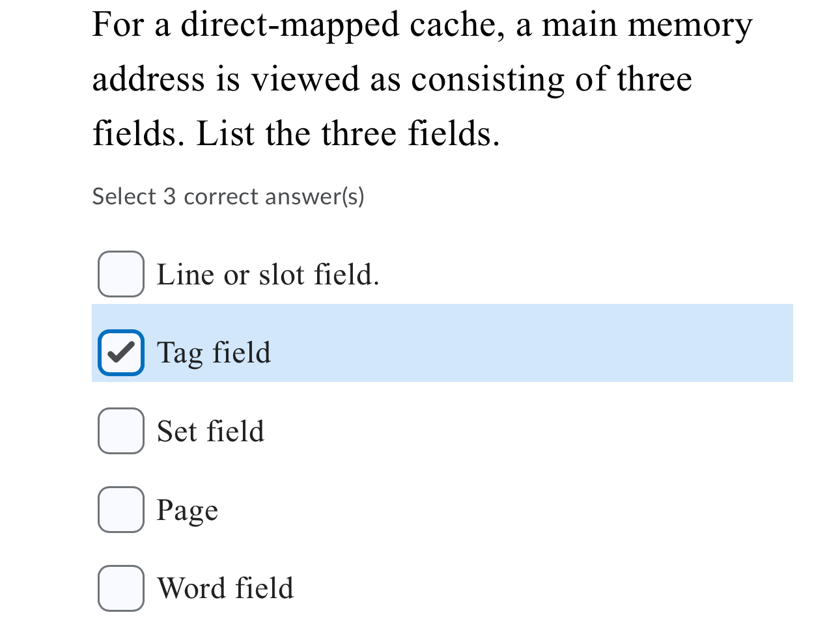Click the 'Select 3 correct answer(s)' instruction text
This screenshot has width=840, height=630.
[x=229, y=196]
